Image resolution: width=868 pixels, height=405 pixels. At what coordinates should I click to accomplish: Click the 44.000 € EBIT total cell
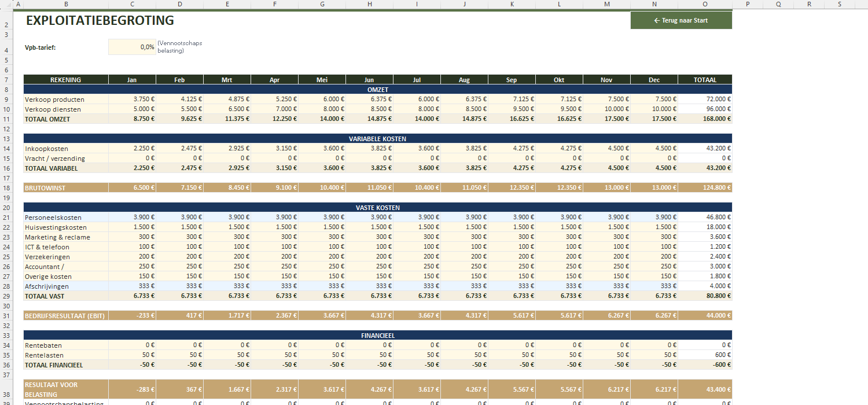tap(705, 315)
